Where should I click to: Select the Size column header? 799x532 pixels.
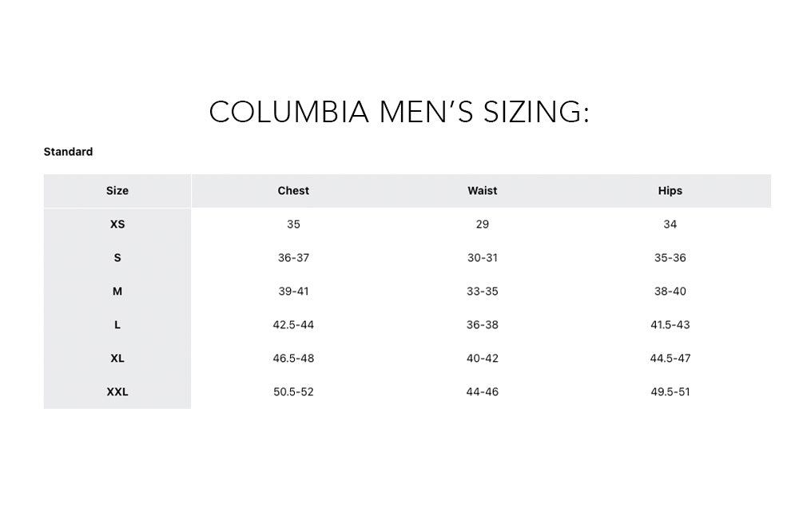(117, 191)
